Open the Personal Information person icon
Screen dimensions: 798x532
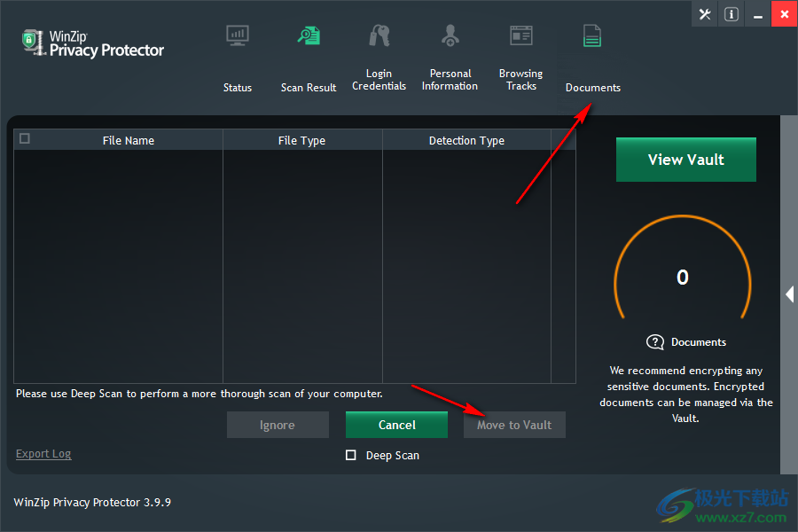click(450, 35)
